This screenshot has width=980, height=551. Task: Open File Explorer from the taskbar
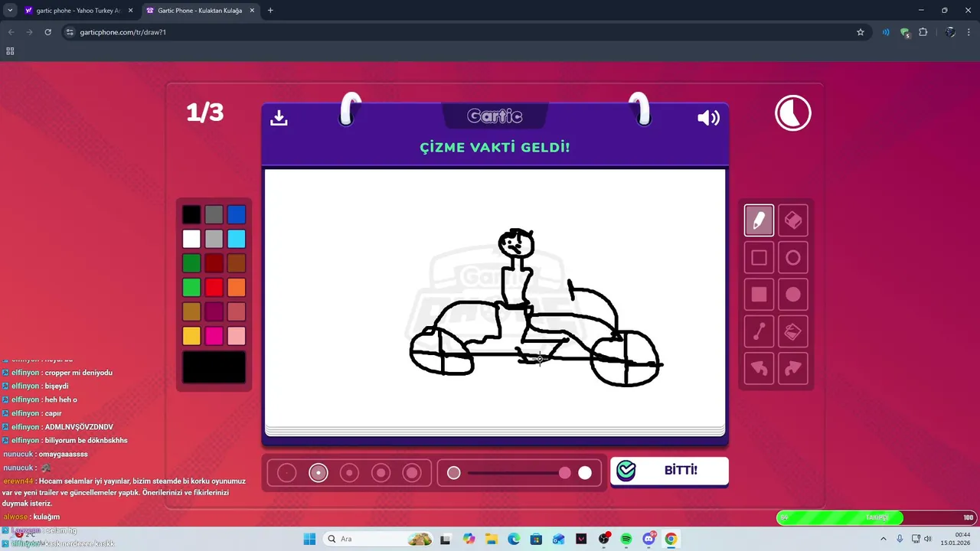coord(491,539)
